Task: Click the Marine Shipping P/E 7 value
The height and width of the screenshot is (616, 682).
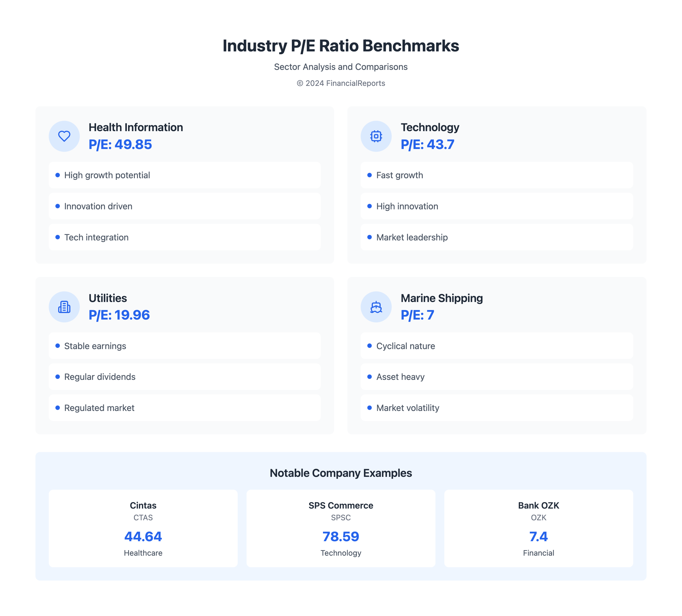Action: point(417,315)
